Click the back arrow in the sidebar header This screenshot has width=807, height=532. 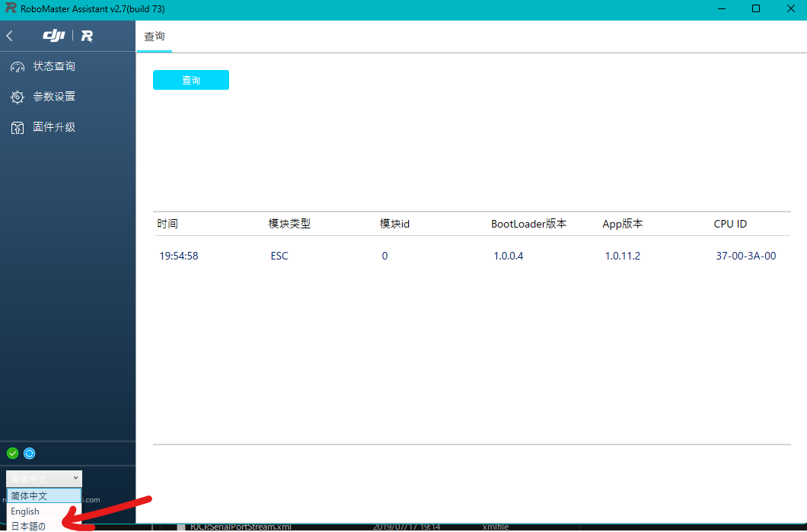[9, 35]
